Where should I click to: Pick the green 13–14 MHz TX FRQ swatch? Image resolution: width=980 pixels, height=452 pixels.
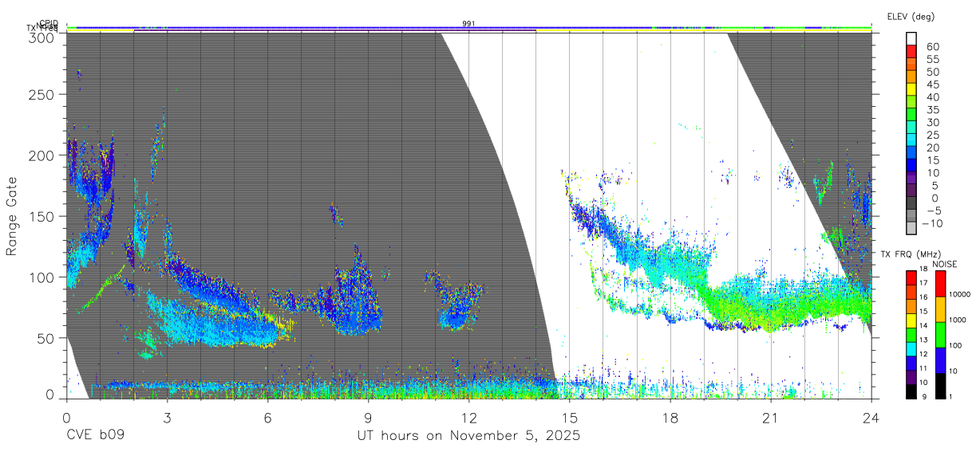(911, 334)
